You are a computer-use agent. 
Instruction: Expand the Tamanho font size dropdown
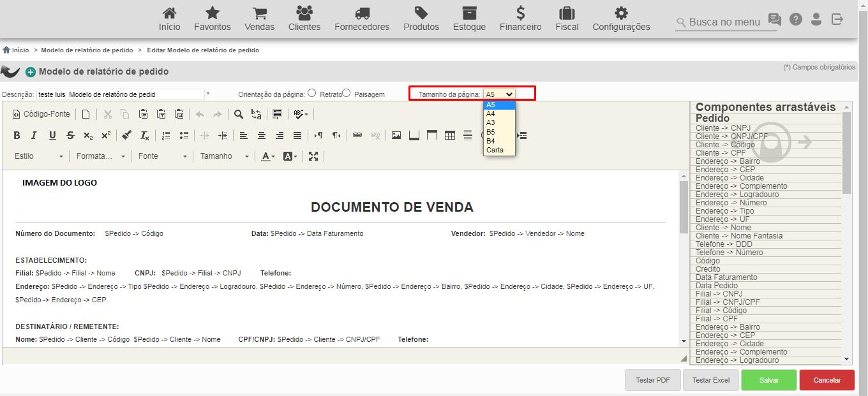pos(224,156)
